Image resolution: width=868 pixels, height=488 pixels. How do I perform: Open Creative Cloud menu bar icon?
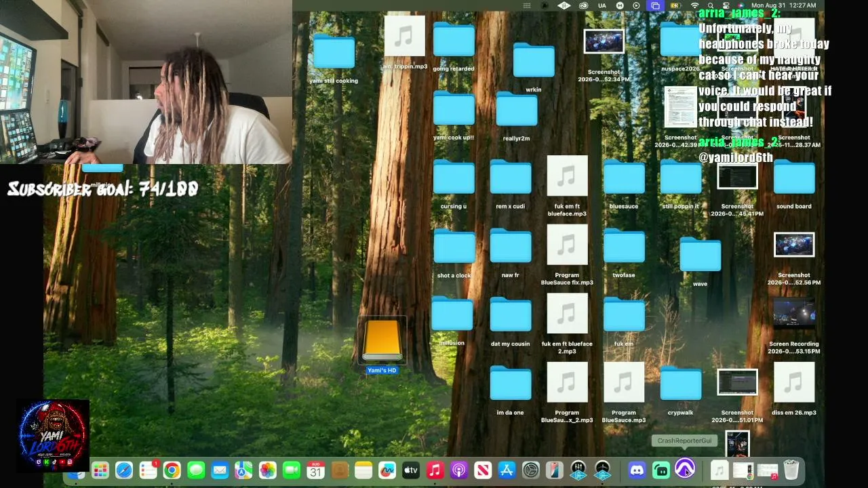pyautogui.click(x=583, y=5)
